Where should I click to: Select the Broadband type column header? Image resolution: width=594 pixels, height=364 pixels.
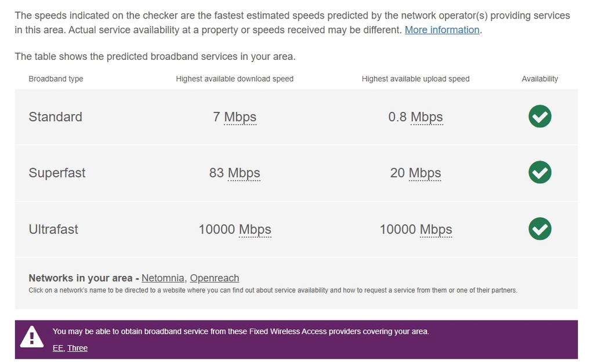pyautogui.click(x=56, y=78)
